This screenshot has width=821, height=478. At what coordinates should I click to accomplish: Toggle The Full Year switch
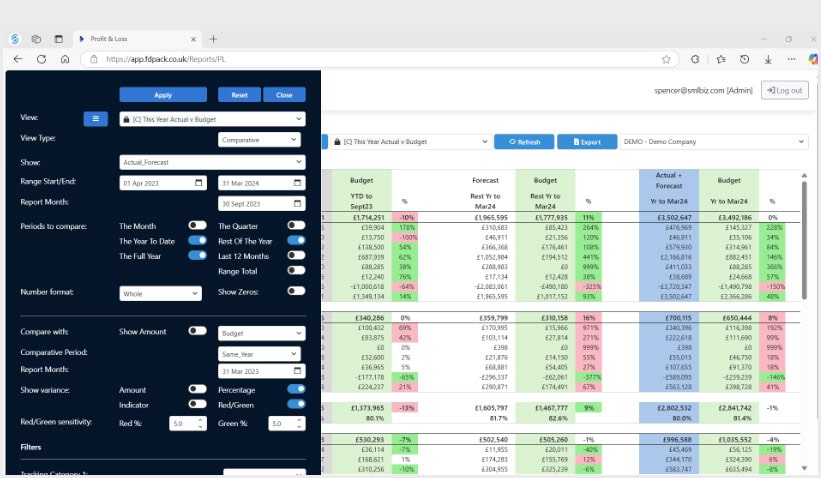click(x=197, y=255)
